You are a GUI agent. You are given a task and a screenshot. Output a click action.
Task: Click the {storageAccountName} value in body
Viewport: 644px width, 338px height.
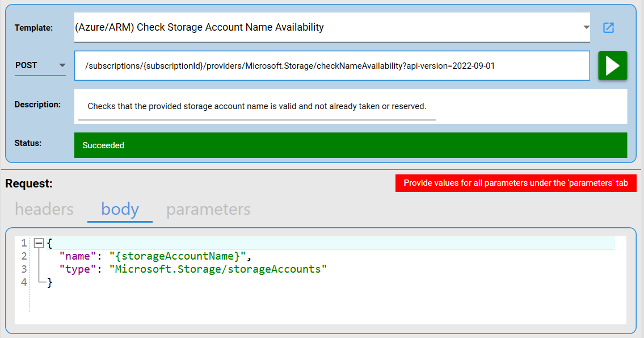[x=178, y=256]
